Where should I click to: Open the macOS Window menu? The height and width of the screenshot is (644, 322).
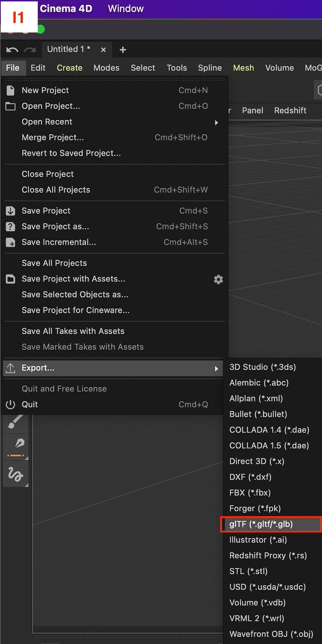click(x=126, y=9)
